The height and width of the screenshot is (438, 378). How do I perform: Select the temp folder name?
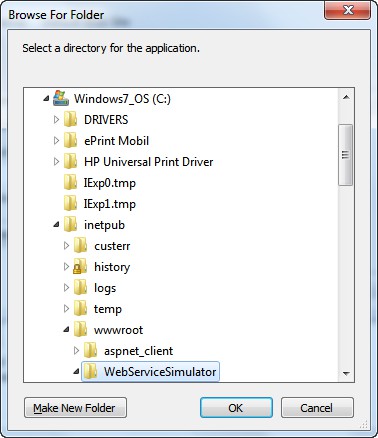pyautogui.click(x=108, y=309)
